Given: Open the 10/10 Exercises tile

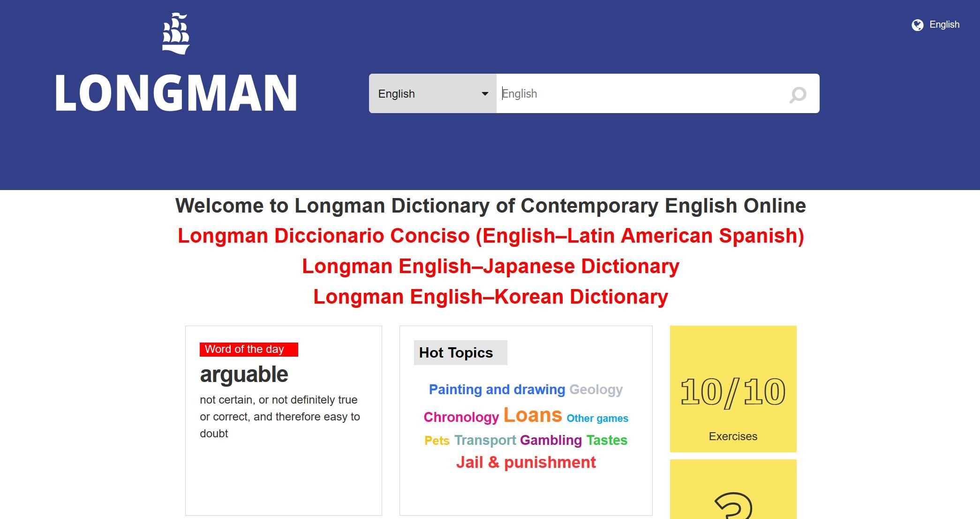Looking at the screenshot, I should click(733, 389).
